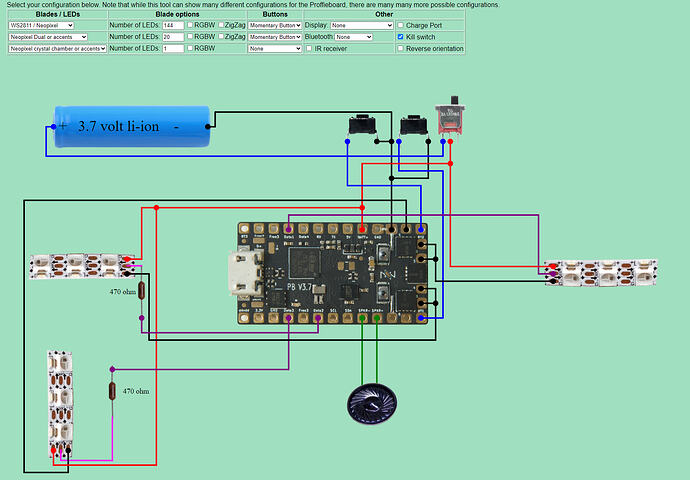This screenshot has width=690, height=480.
Task: Click the vertical crystal chamber LED strip
Action: coord(60,404)
